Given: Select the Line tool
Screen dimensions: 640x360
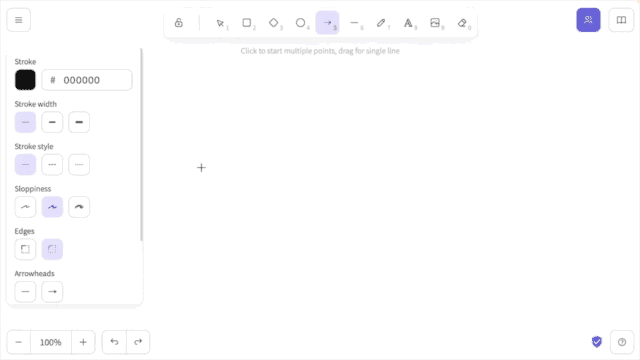Looking at the screenshot, I should (354, 23).
